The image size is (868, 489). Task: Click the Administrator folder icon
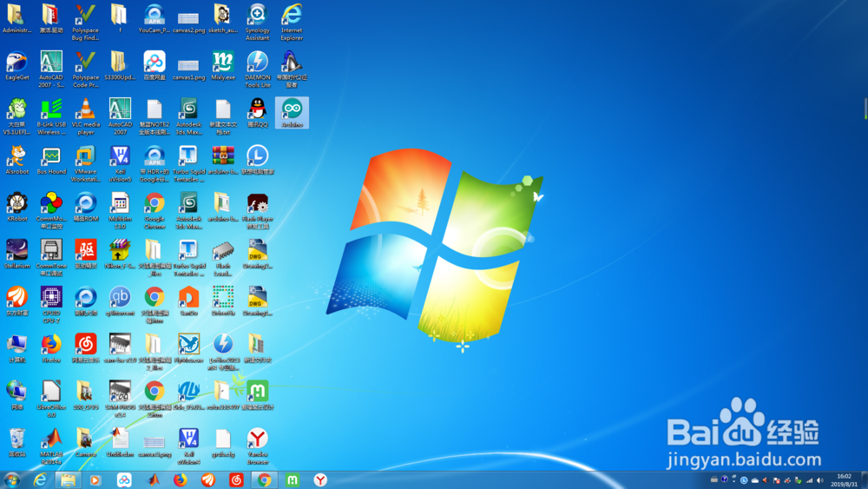tap(16, 19)
